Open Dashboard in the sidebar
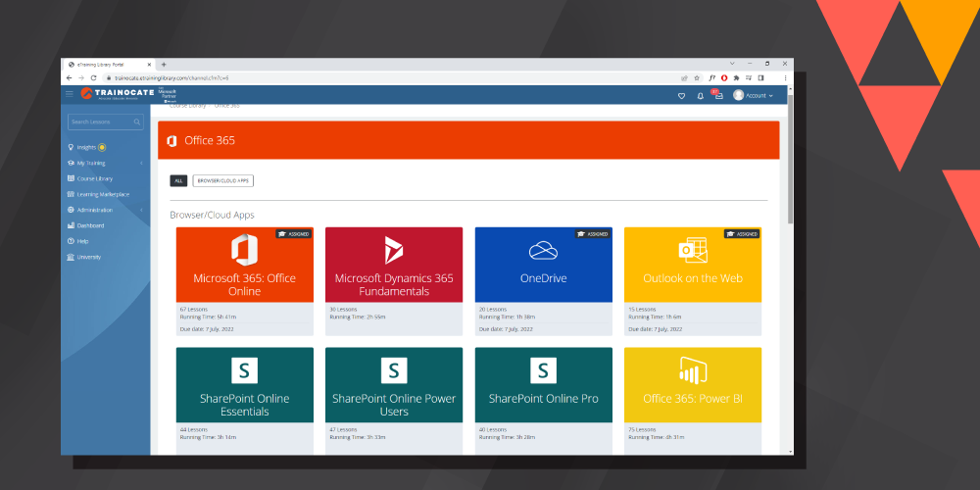 (85, 225)
